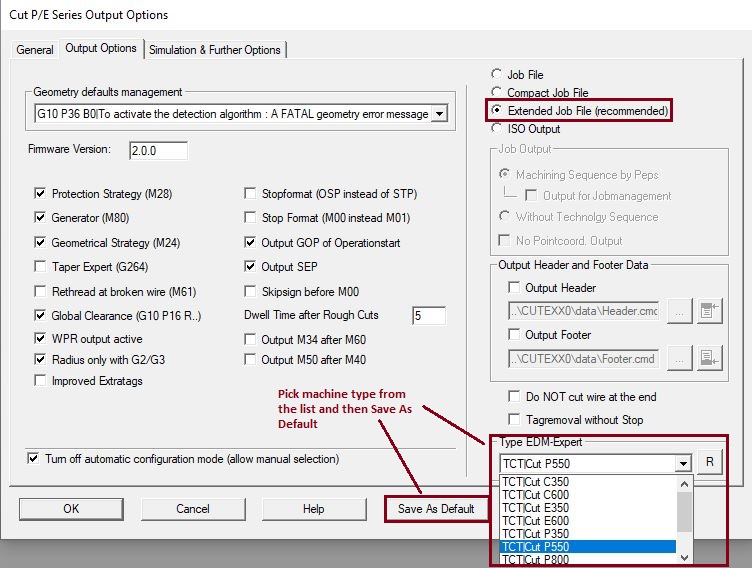Enable Improved Extratags checkbox
Image resolution: width=752 pixels, height=568 pixels.
pyautogui.click(x=40, y=381)
